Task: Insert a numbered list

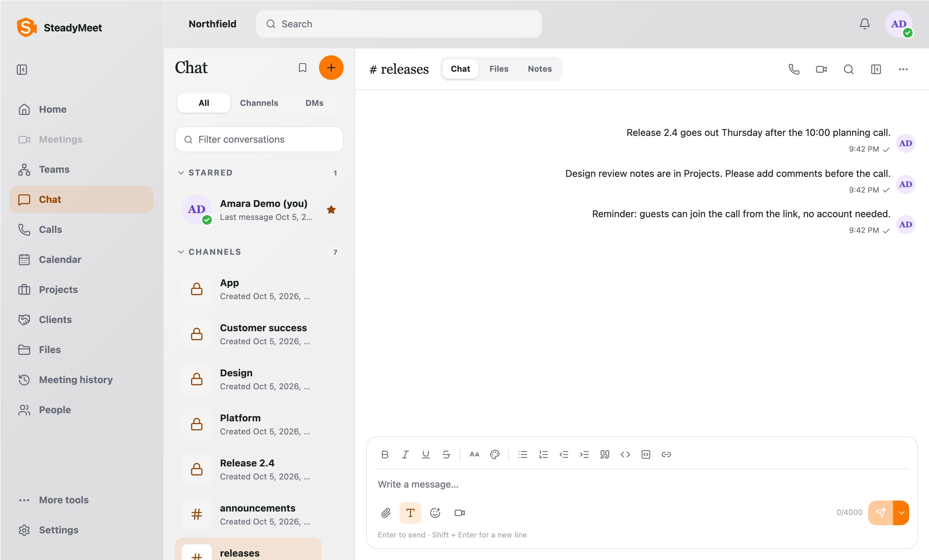Action: coord(543,454)
